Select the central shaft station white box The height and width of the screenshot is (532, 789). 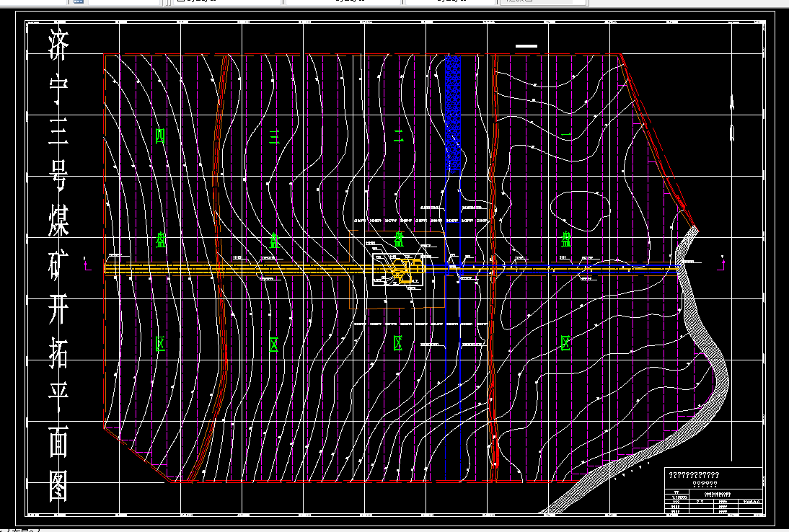399,269
